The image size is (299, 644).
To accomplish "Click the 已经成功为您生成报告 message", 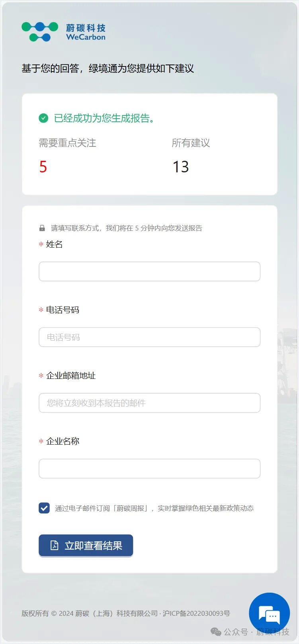I will click(x=105, y=118).
